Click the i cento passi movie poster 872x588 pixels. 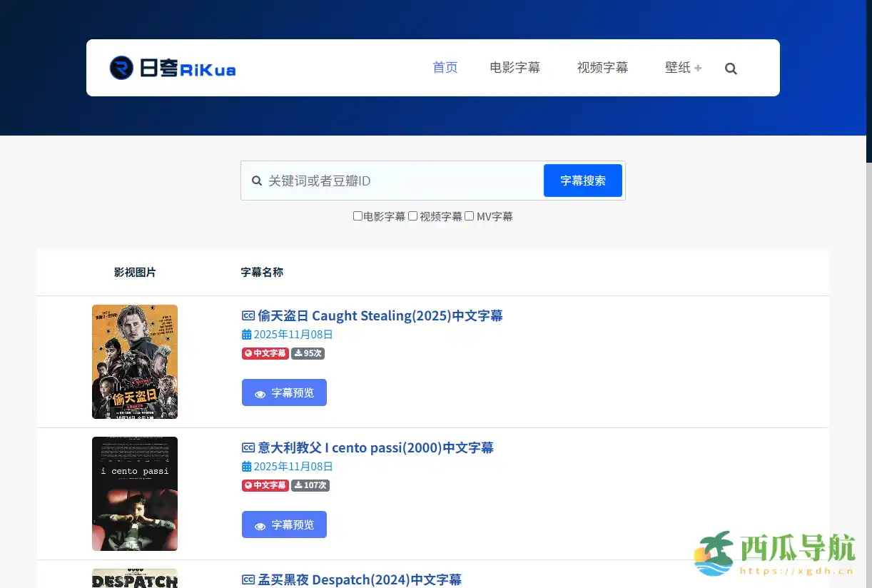pyautogui.click(x=134, y=493)
